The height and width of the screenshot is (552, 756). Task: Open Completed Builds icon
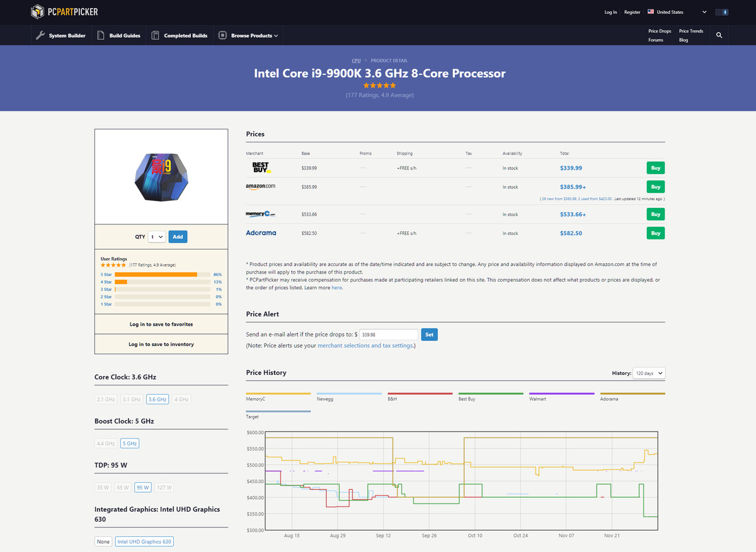pos(156,36)
